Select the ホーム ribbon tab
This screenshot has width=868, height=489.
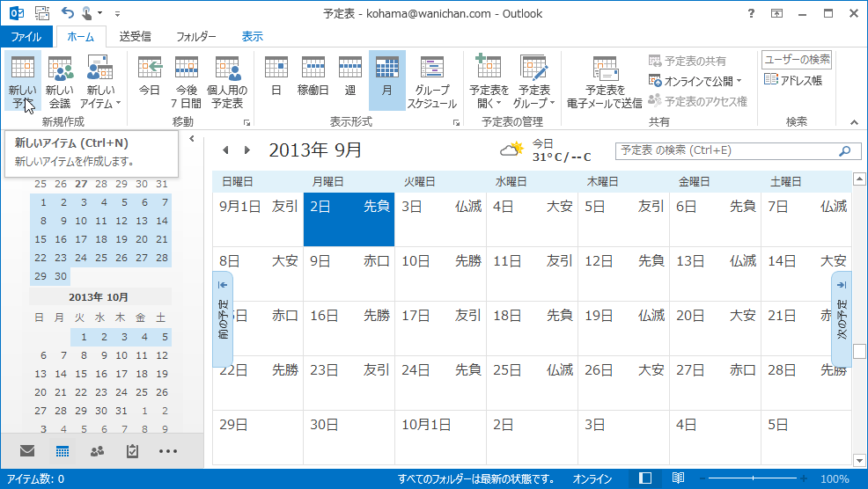click(81, 37)
